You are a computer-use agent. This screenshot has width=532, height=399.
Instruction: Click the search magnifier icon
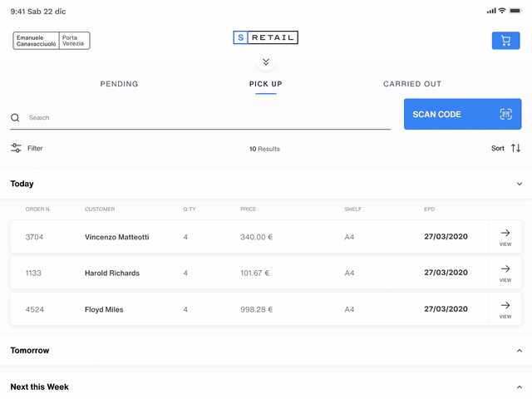15,118
